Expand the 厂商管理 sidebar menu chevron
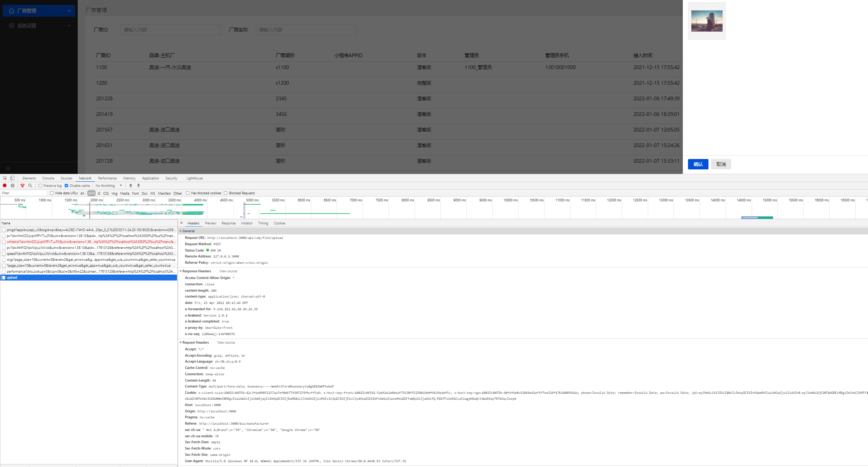 [x=69, y=11]
